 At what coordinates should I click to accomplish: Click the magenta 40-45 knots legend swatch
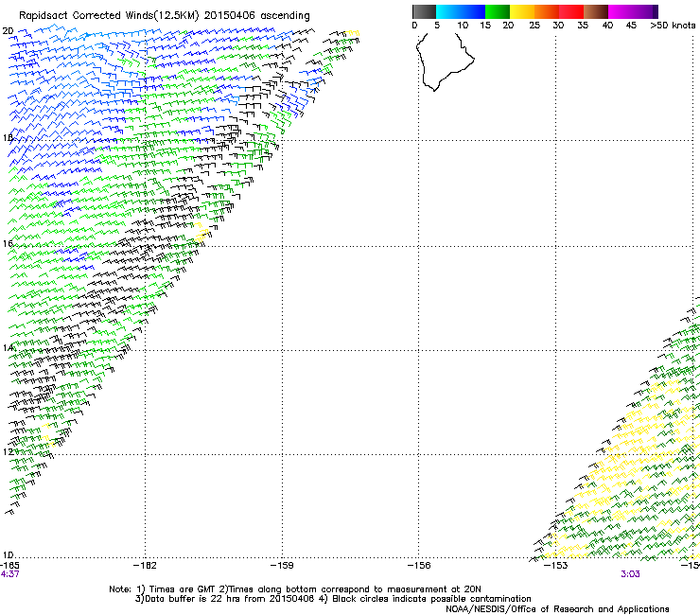(621, 11)
